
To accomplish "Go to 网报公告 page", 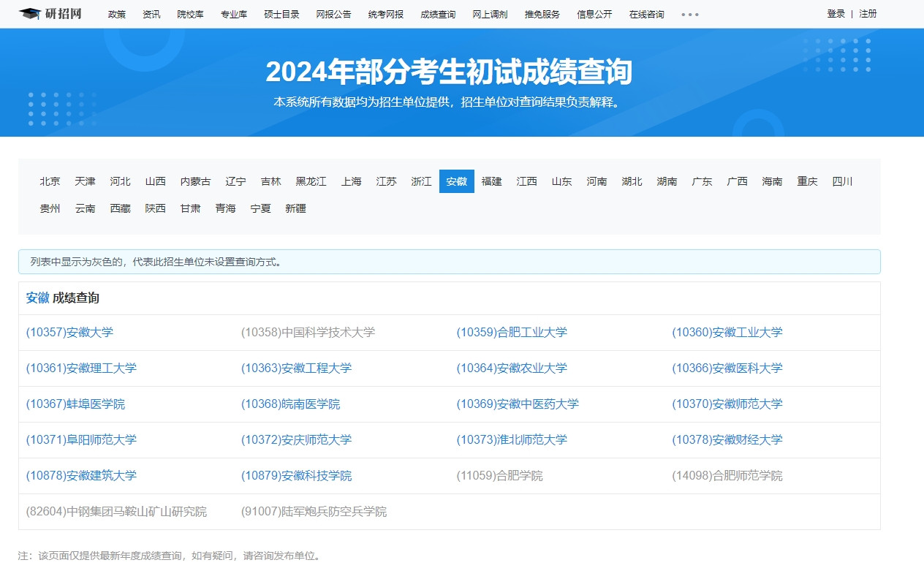I will [334, 14].
